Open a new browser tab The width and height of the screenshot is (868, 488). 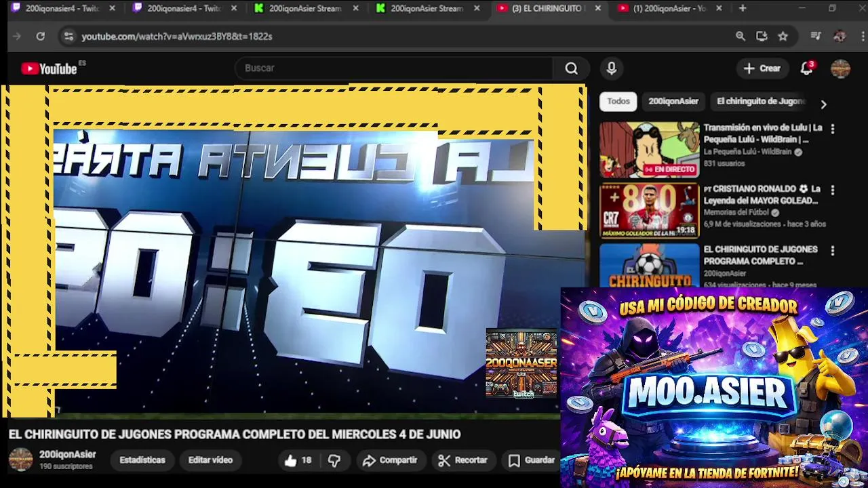coord(743,8)
